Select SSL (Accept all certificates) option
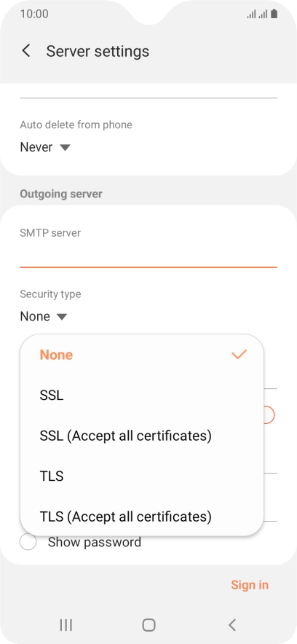Viewport: 297px width, 644px height. (x=141, y=436)
